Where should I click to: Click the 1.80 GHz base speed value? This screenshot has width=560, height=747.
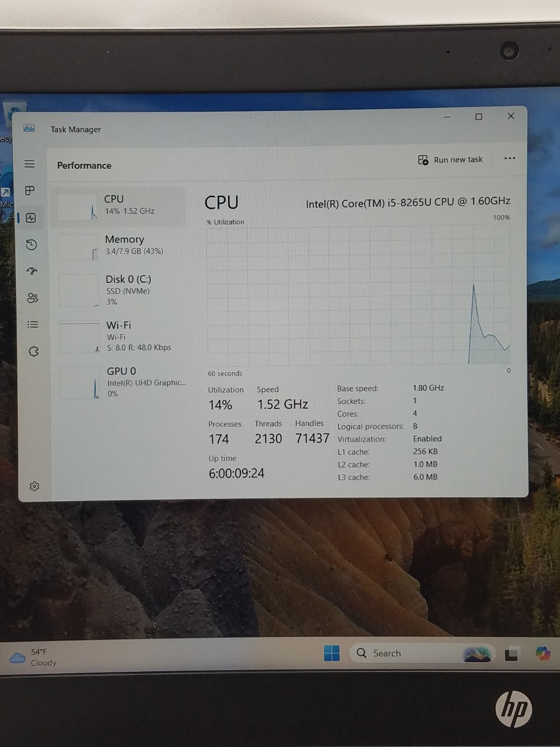click(428, 388)
